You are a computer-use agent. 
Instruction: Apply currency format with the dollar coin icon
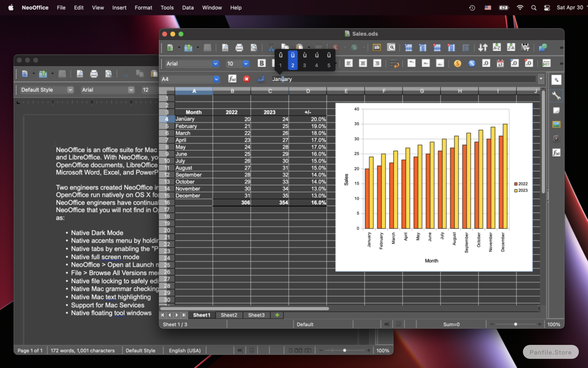[x=457, y=64]
